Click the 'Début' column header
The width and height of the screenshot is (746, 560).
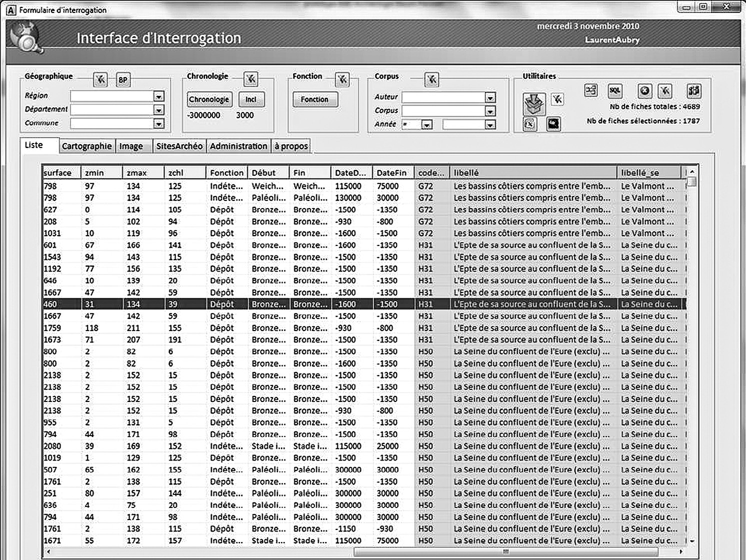tap(269, 172)
